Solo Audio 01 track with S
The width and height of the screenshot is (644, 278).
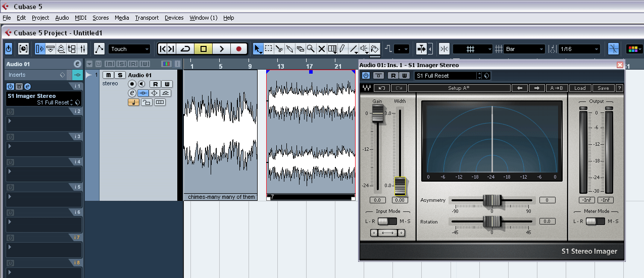click(x=120, y=75)
